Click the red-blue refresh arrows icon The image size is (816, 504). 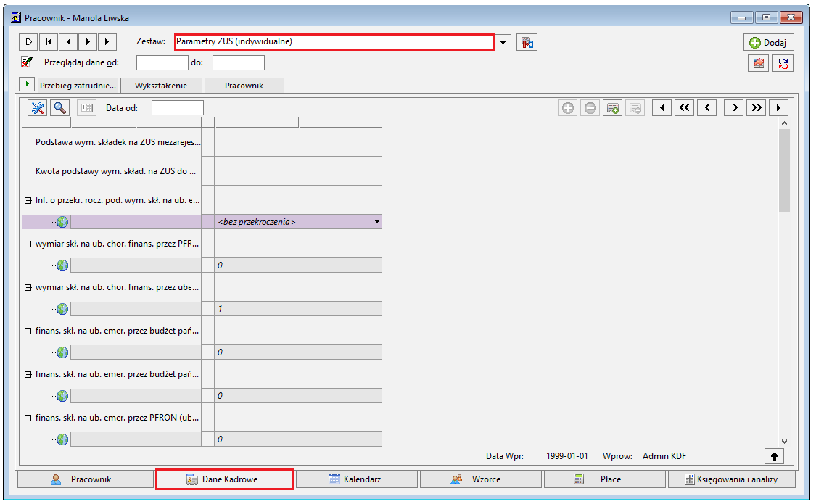tap(783, 64)
